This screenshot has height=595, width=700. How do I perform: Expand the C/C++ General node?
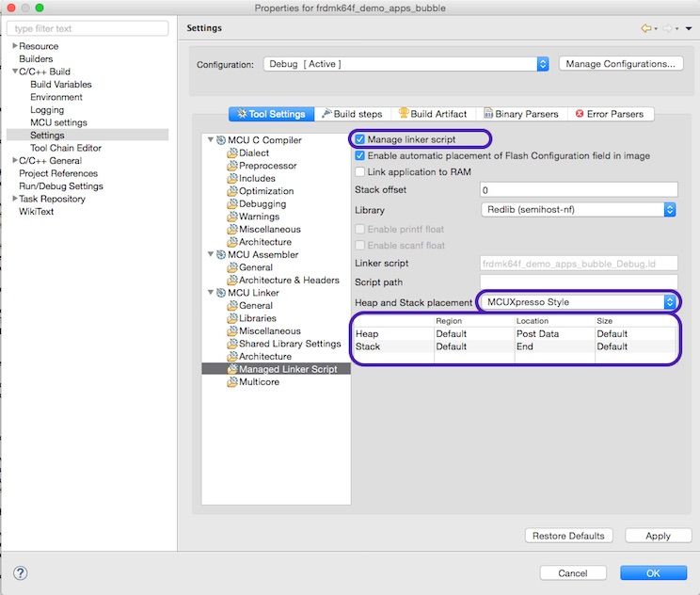coord(15,160)
